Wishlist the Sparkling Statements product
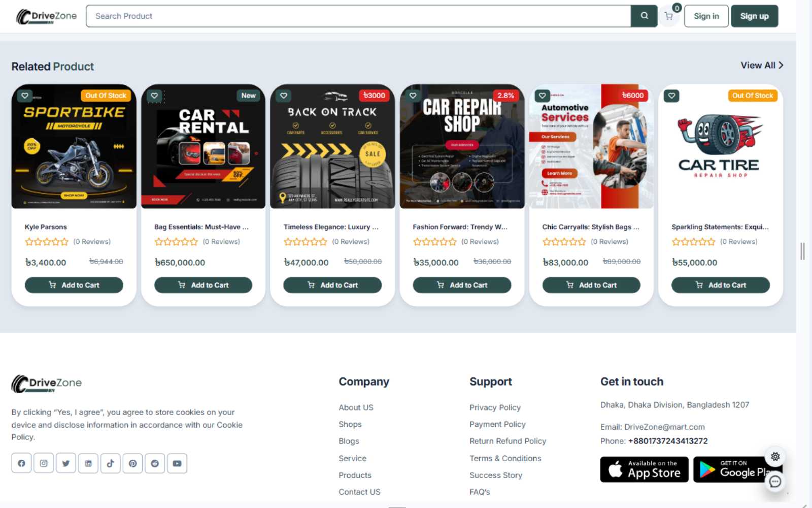812x508 pixels. coord(671,96)
